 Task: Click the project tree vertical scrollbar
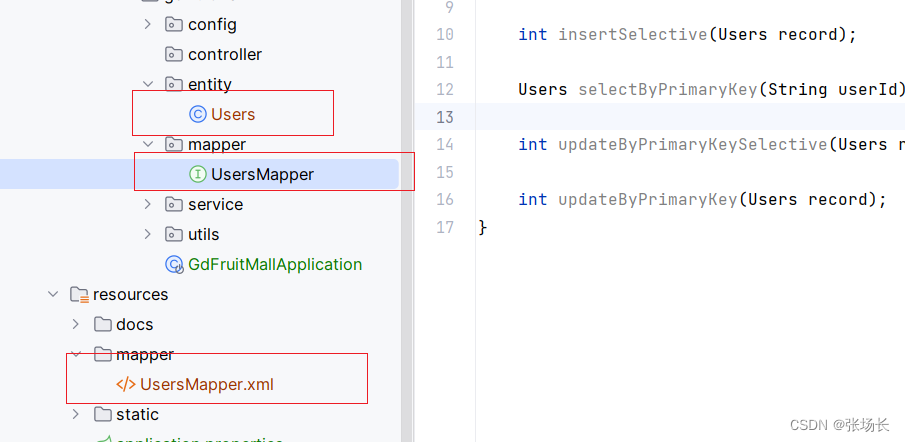tap(407, 221)
